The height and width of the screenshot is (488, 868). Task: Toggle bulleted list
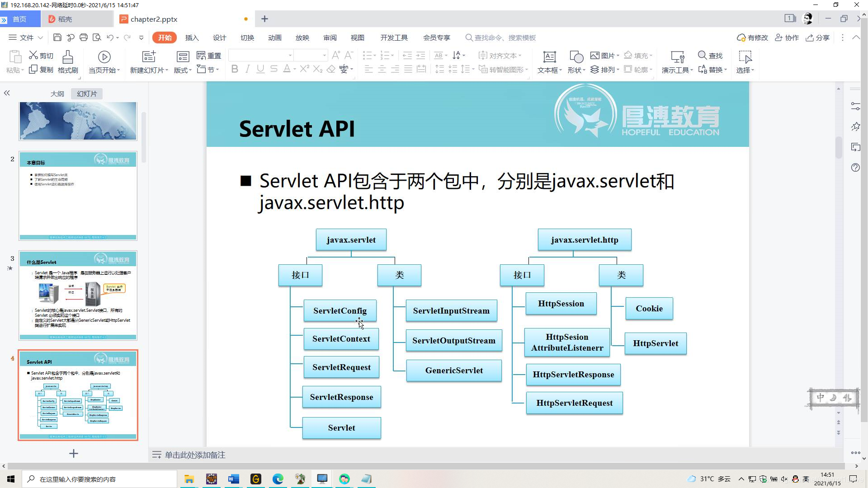pos(367,55)
